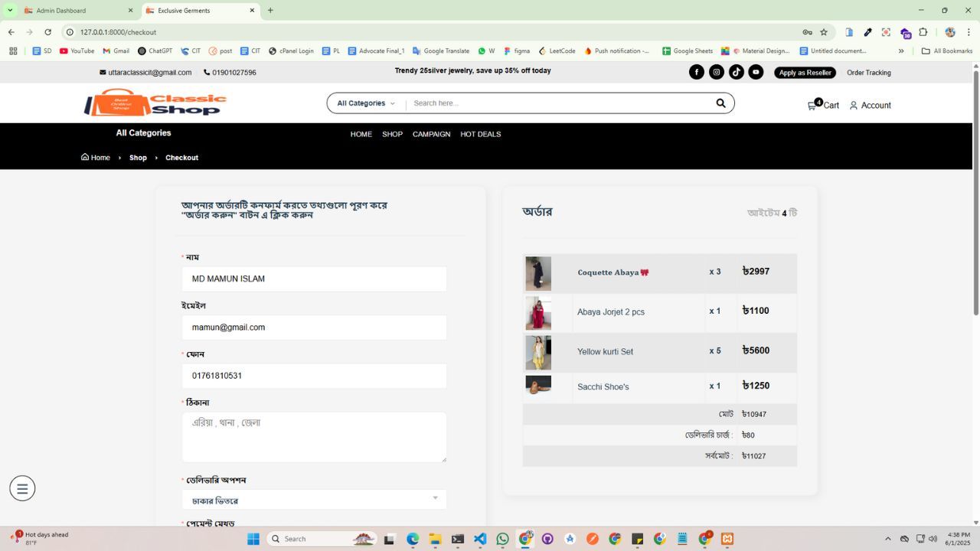Open a new browser tab

(x=270, y=11)
